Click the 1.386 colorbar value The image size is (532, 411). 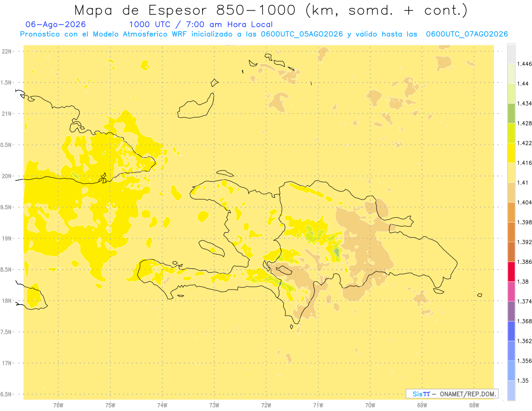[525, 262]
